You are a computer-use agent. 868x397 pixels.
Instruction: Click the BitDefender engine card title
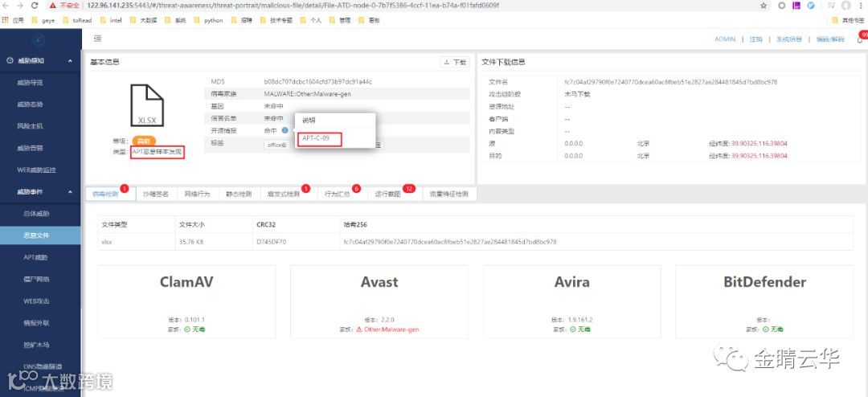tap(764, 282)
